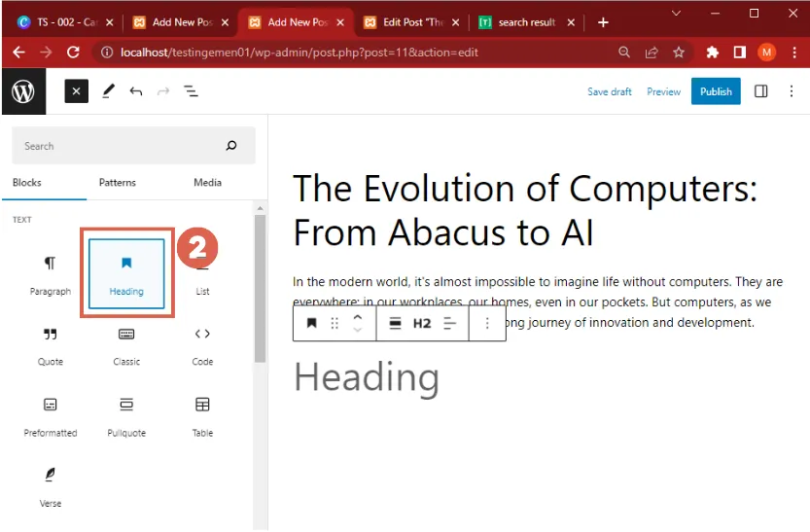Screen dimensions: 810x532
Task: Click the block drag handle
Action: point(335,323)
